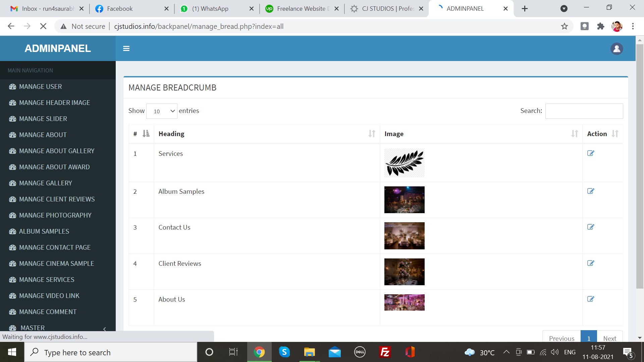This screenshot has width=644, height=362.
Task: Open the volume control in system tray
Action: pos(554,352)
